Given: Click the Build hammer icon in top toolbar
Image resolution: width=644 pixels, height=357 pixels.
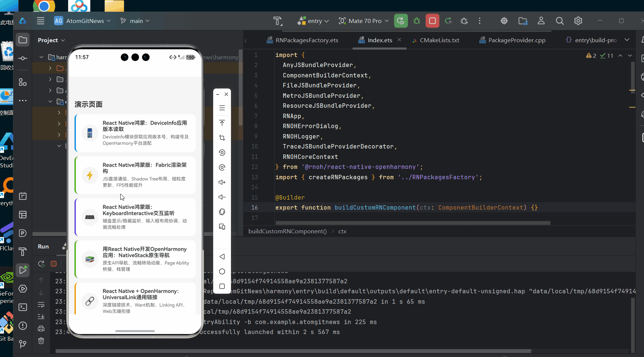Looking at the screenshot, I should [x=278, y=21].
